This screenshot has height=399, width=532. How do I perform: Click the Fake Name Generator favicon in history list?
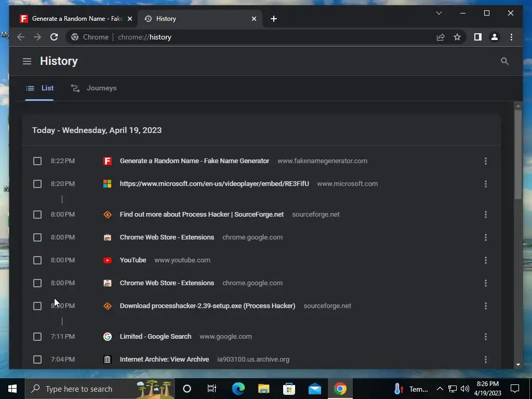pyautogui.click(x=107, y=161)
